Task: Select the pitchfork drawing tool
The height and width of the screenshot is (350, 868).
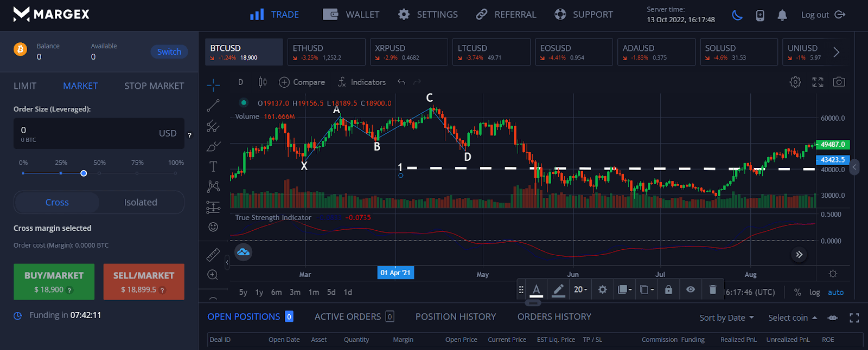Action: (213, 126)
